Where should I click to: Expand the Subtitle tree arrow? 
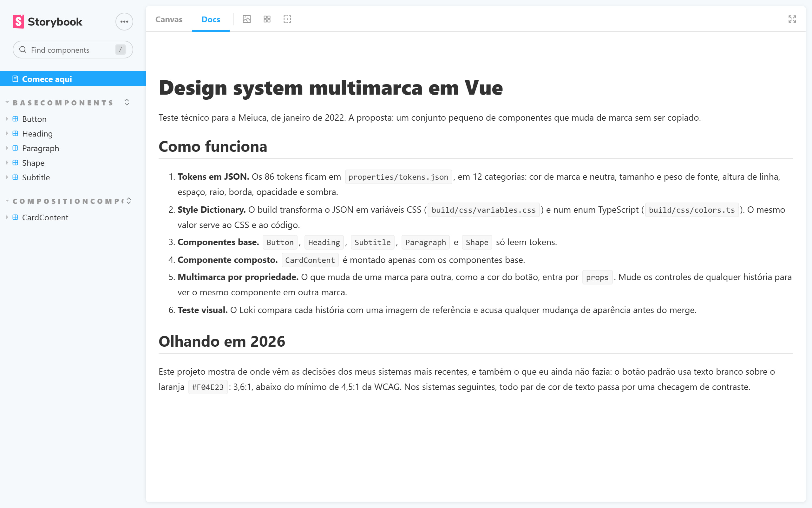click(7, 177)
